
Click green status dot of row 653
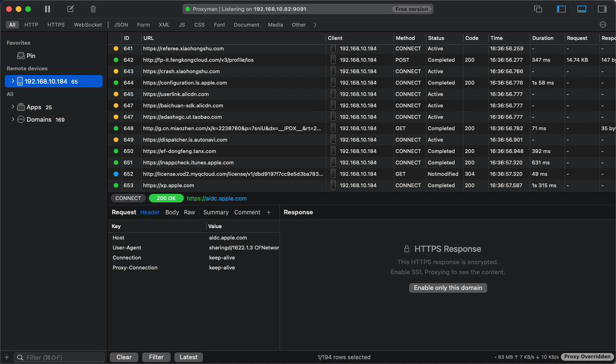[x=116, y=185]
